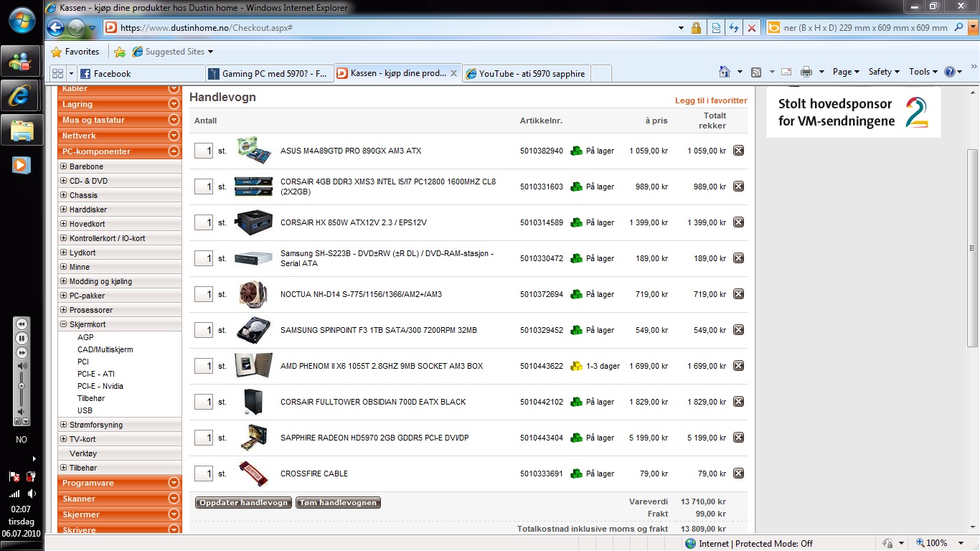Screen dimensions: 980x551
Task: Click the ASUS motherboard product thumbnail
Action: (x=254, y=151)
